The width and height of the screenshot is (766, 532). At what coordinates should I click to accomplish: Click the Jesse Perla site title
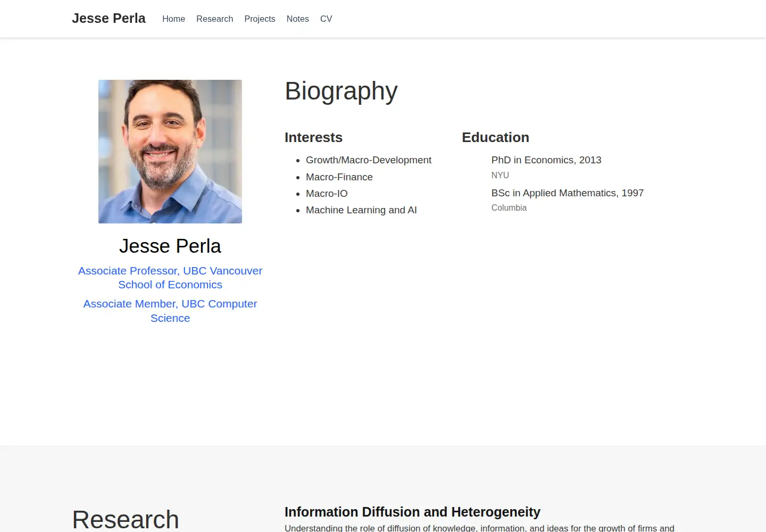(109, 19)
